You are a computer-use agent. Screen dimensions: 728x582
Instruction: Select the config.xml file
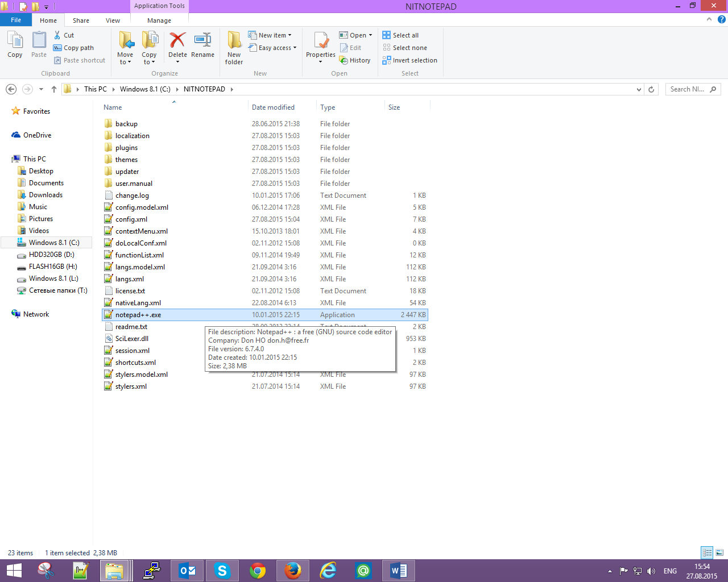[131, 219]
